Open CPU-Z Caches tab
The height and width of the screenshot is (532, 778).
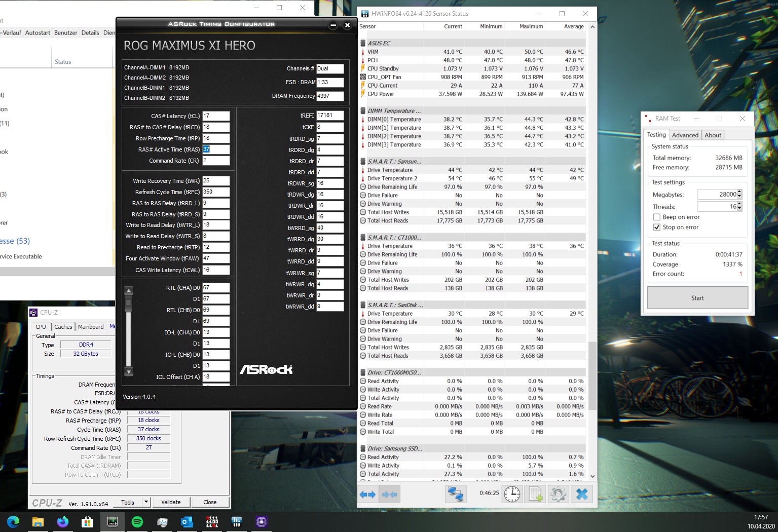pyautogui.click(x=63, y=327)
